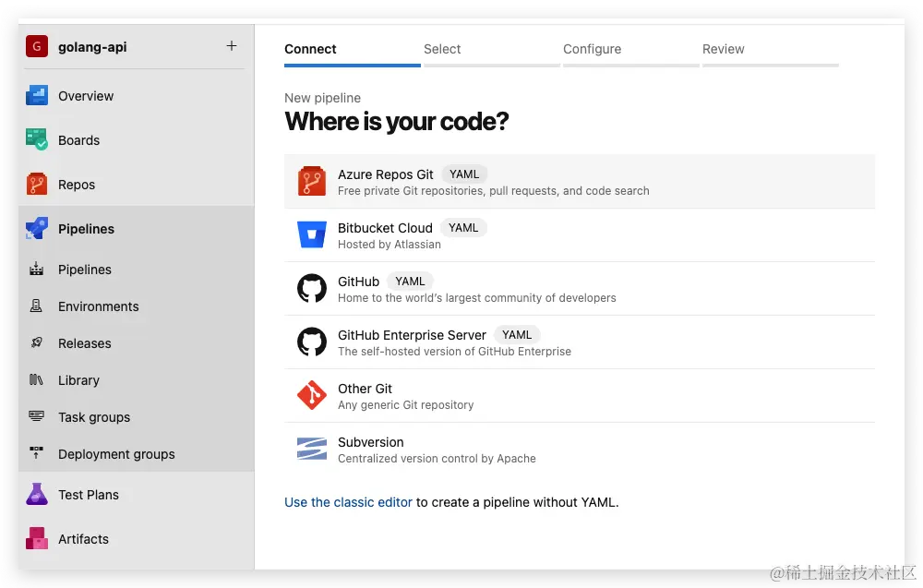Click the Pipelines sub-item icon

37,269
